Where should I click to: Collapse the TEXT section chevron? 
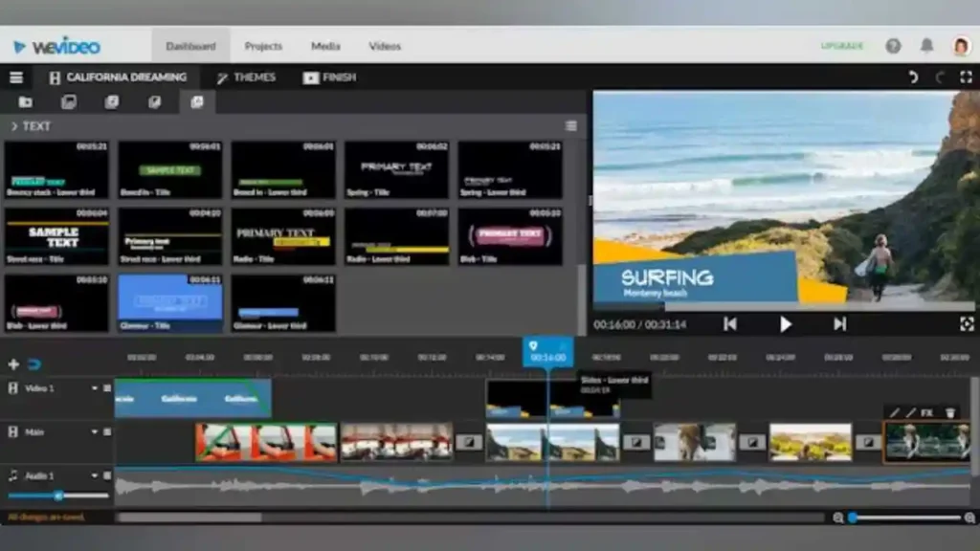point(13,126)
